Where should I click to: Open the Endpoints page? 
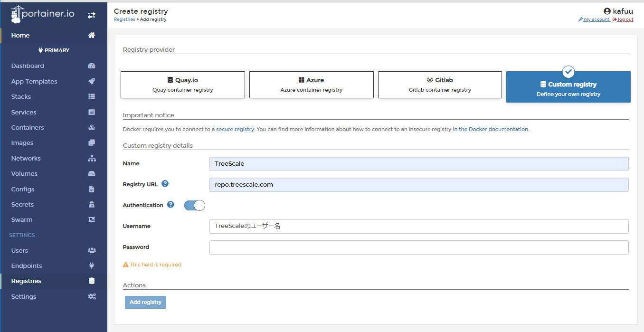tap(54, 266)
